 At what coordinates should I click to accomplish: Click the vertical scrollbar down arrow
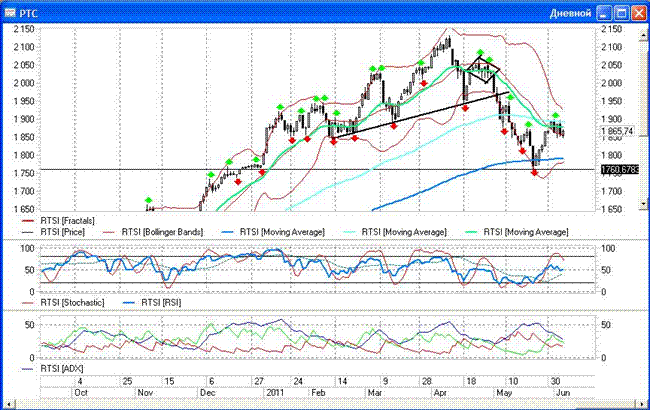[x=643, y=204]
